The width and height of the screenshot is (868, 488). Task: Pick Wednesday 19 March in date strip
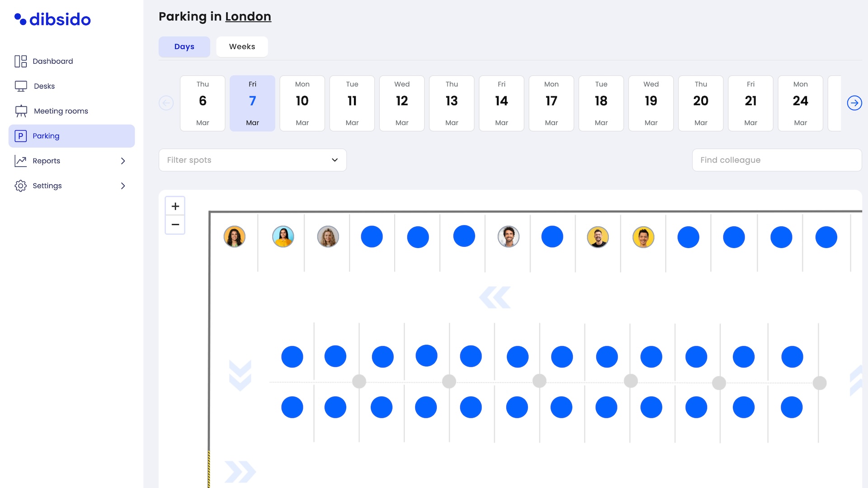pyautogui.click(x=651, y=103)
